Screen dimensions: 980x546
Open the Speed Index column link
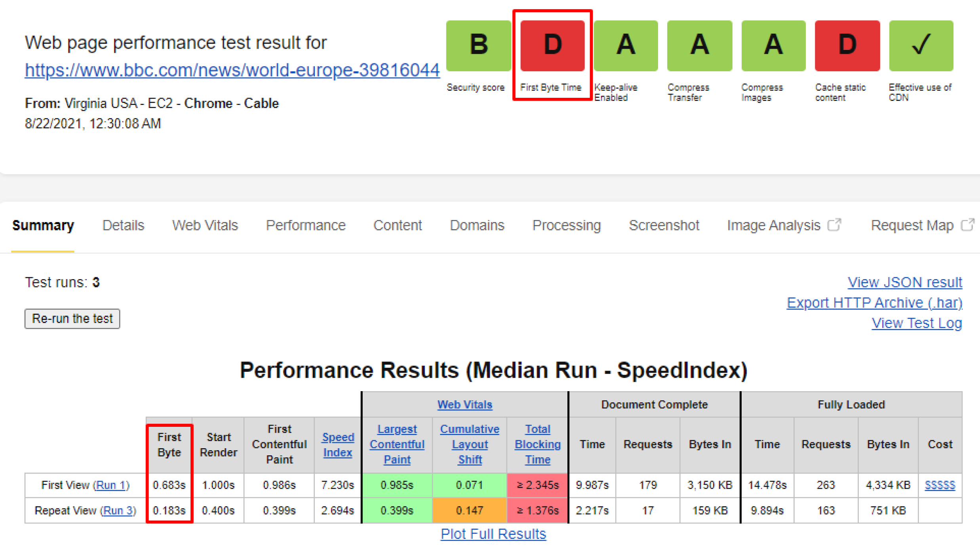(338, 445)
